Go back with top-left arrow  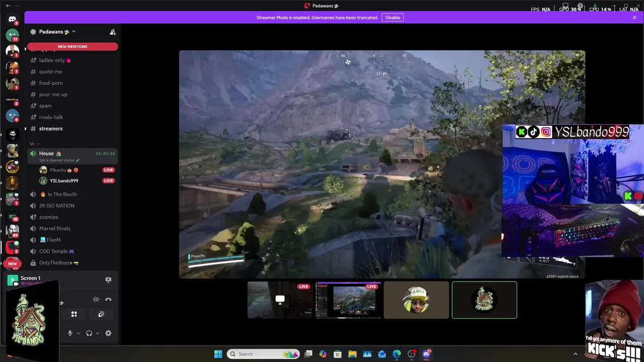[8, 6]
